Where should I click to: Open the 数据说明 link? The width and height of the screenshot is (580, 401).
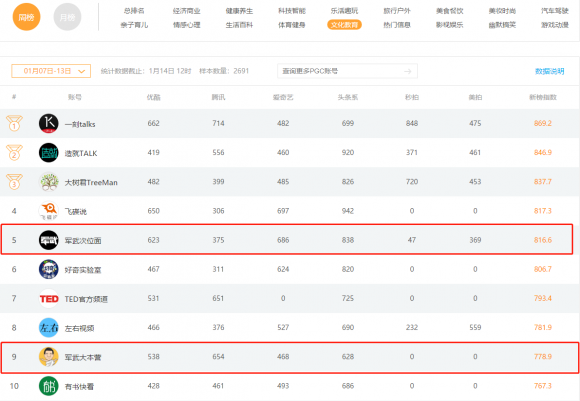[549, 71]
